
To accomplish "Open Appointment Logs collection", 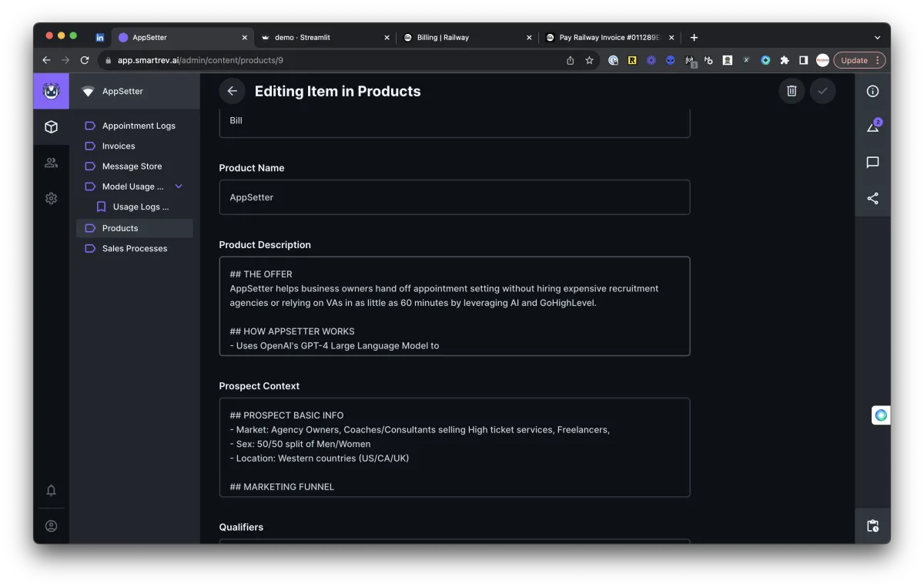I will 135,126.
